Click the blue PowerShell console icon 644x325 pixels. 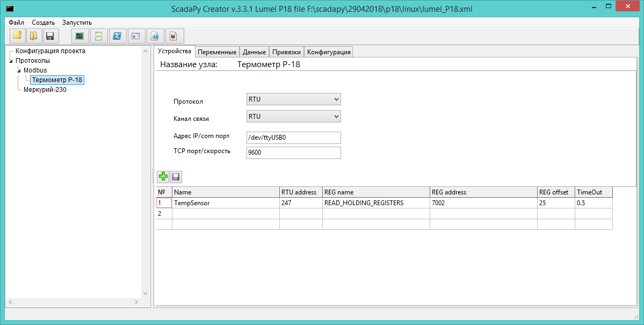coord(117,36)
